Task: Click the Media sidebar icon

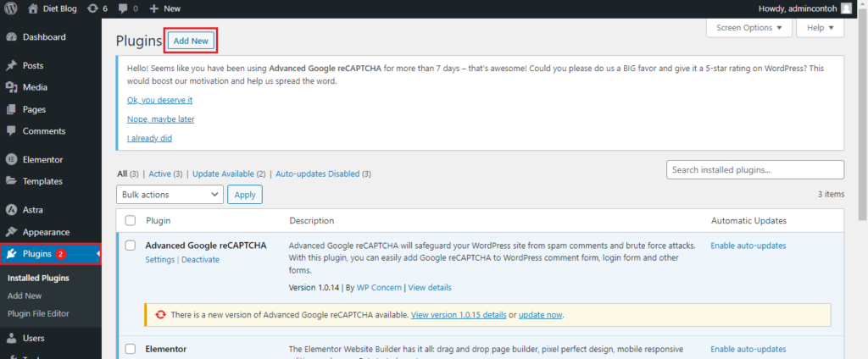Action: pos(11,87)
